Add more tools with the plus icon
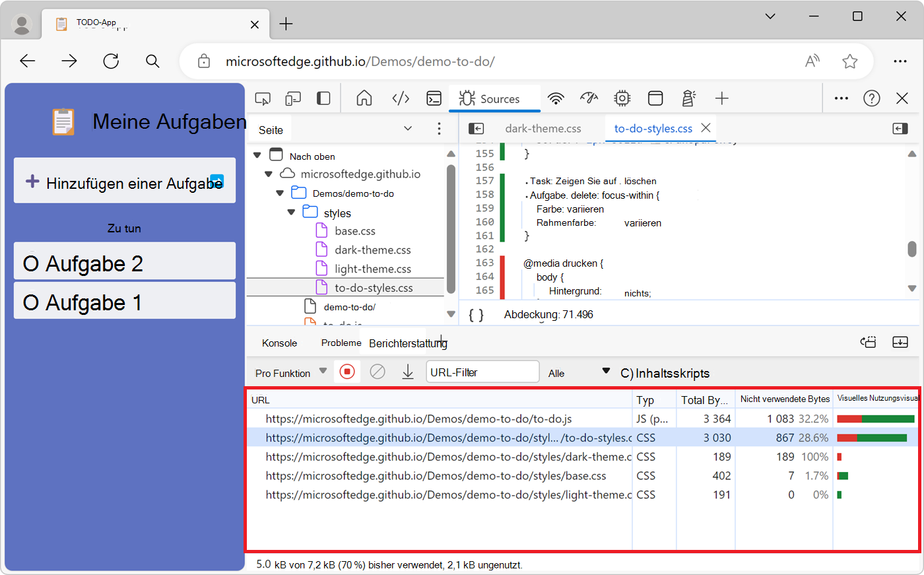Screen dimensions: 924x575 (x=722, y=98)
